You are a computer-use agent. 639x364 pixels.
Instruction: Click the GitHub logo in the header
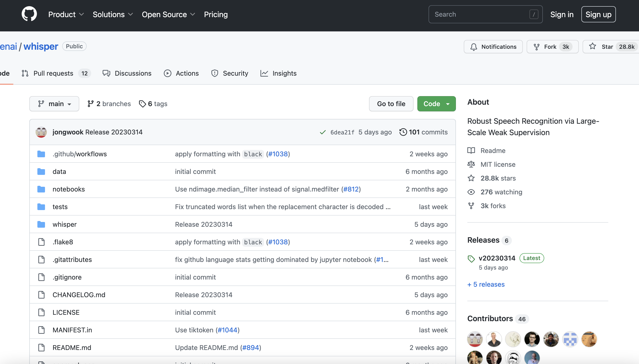coord(29,14)
